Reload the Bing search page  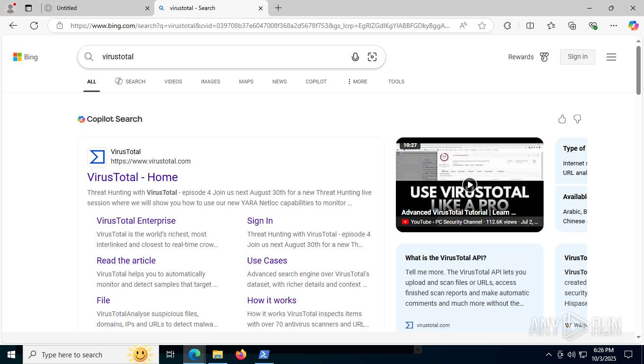34,26
